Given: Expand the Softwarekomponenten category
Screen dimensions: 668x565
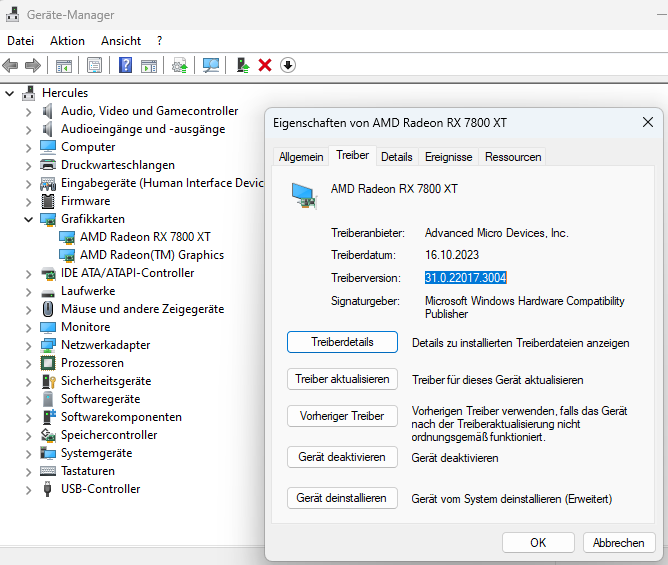Looking at the screenshot, I should coord(28,418).
